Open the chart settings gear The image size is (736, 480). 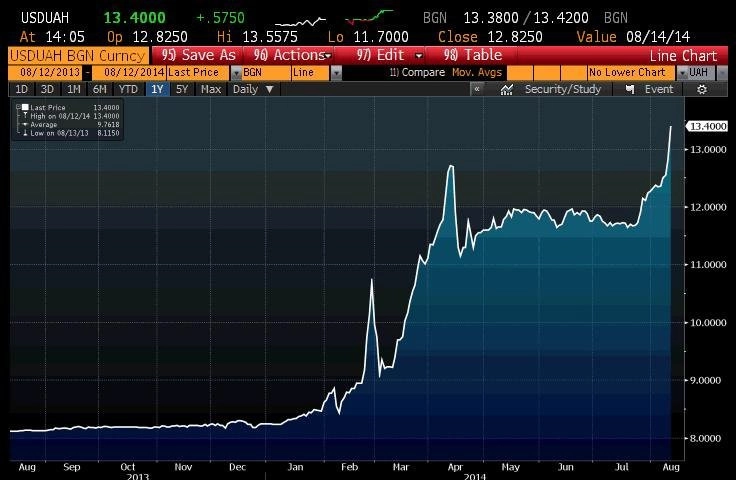pos(702,89)
